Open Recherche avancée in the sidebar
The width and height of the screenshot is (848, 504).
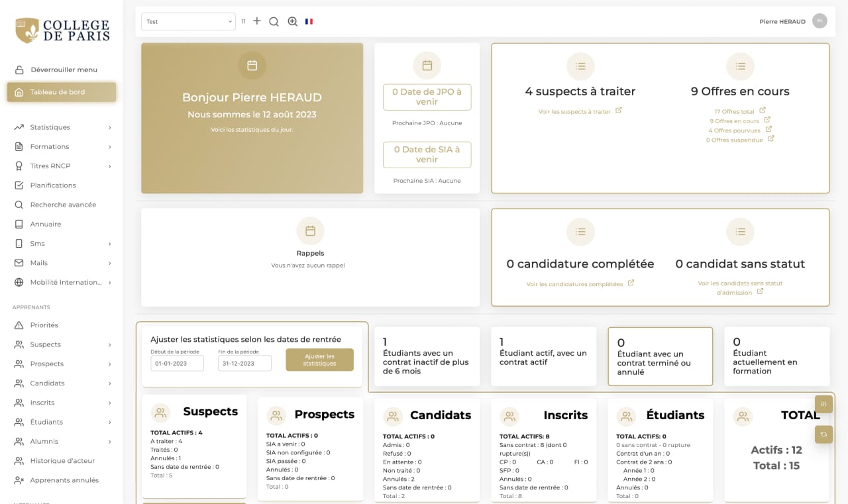[63, 205]
